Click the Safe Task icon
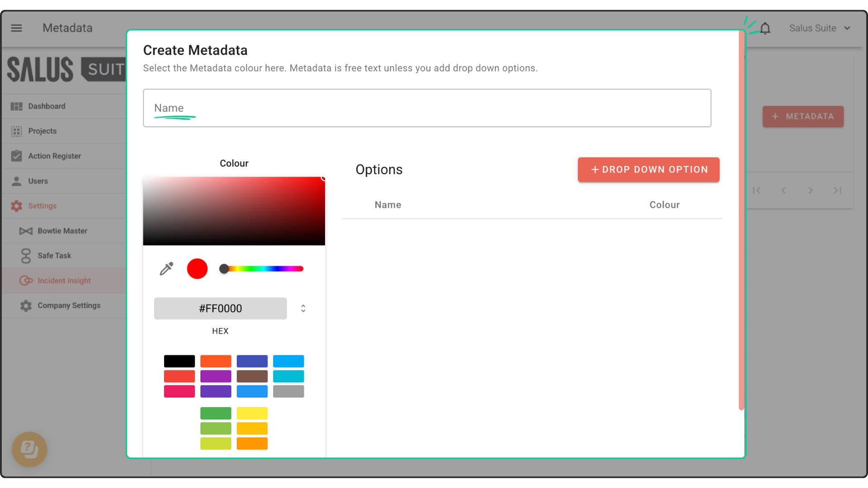Viewport: 868px width, 488px height. click(26, 256)
